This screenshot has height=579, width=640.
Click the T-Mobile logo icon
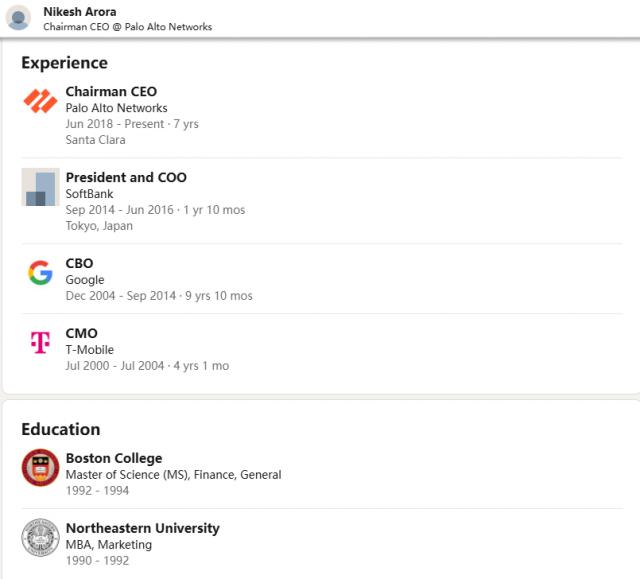coord(40,343)
